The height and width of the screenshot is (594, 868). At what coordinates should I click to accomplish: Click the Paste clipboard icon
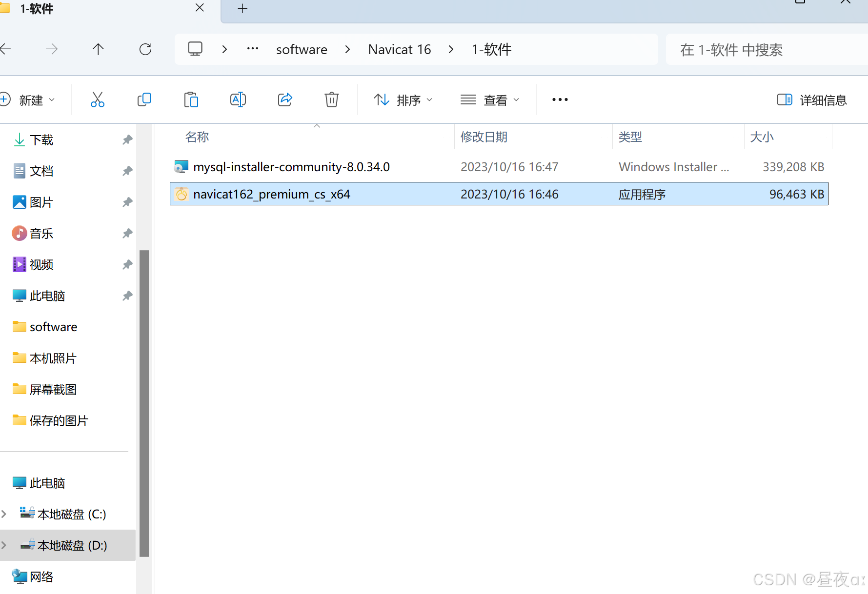point(191,100)
